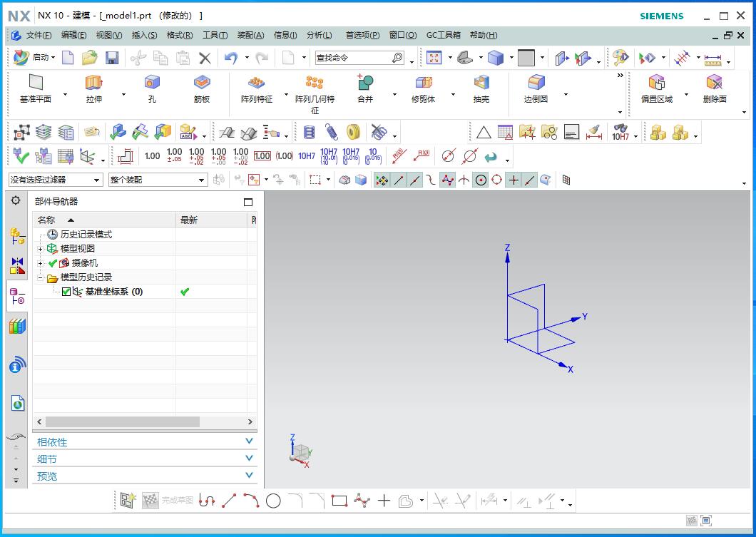Click the Delete Face (删除面) icon
This screenshot has width=756, height=537.
(x=714, y=83)
